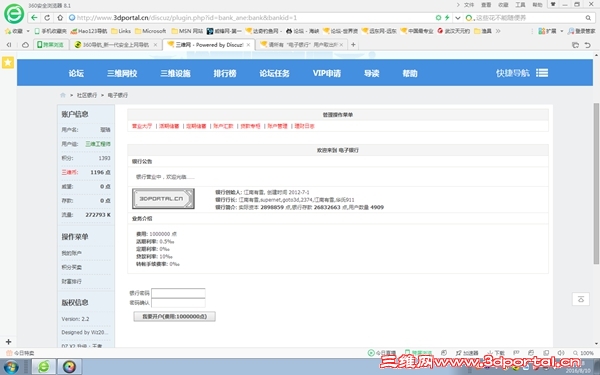600x375 pixels.
Task: Expand the 收藏 dropdown arrow
Action: click(x=28, y=31)
